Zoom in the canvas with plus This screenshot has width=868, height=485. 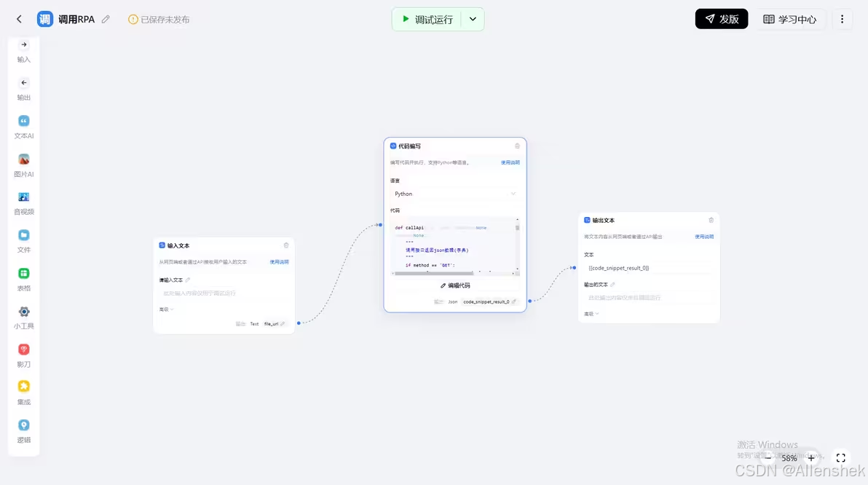pyautogui.click(x=811, y=458)
